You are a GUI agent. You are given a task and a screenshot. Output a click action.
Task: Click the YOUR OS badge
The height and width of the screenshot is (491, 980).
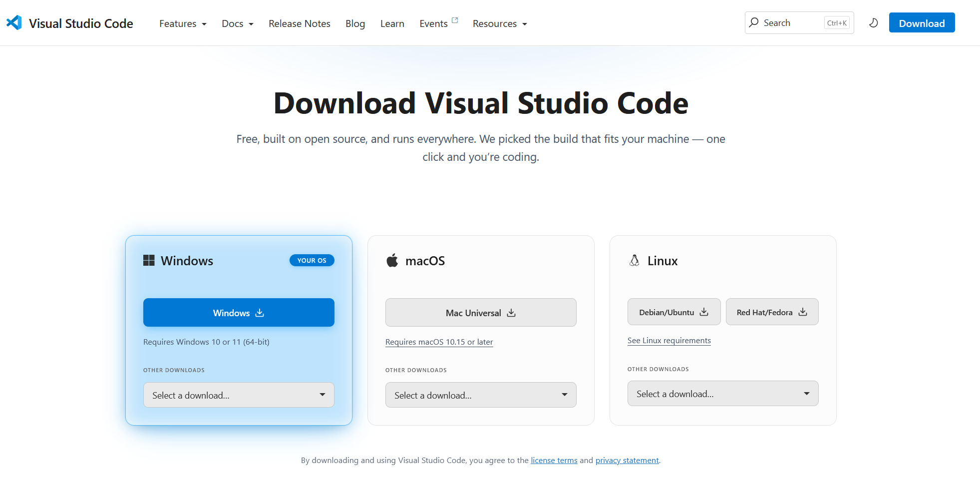click(x=312, y=260)
